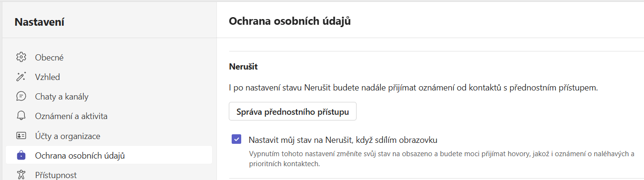
Task: Go to Chaty a kanály text label
Action: click(x=61, y=97)
